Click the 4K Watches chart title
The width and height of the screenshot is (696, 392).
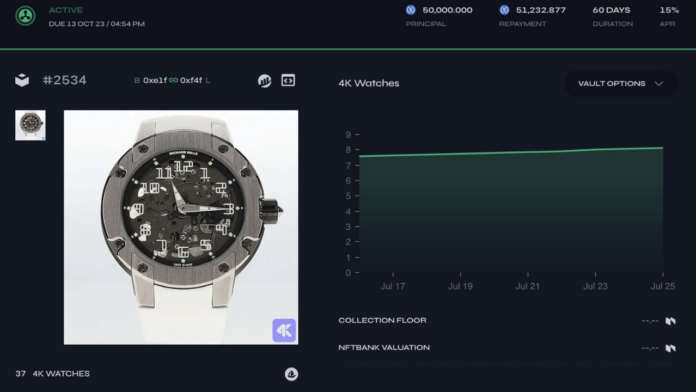369,83
